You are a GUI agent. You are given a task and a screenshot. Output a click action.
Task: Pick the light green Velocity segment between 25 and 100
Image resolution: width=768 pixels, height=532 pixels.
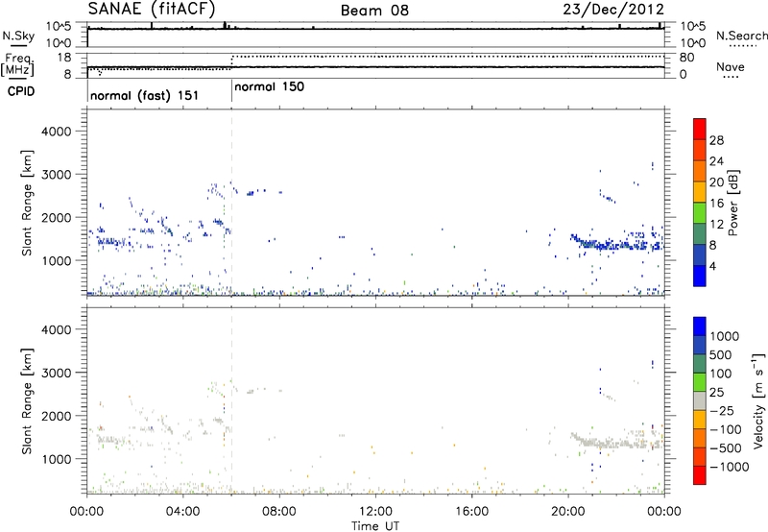[700, 382]
